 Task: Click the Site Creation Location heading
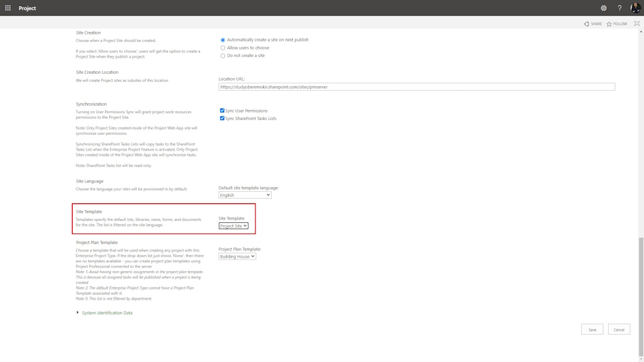pos(97,73)
